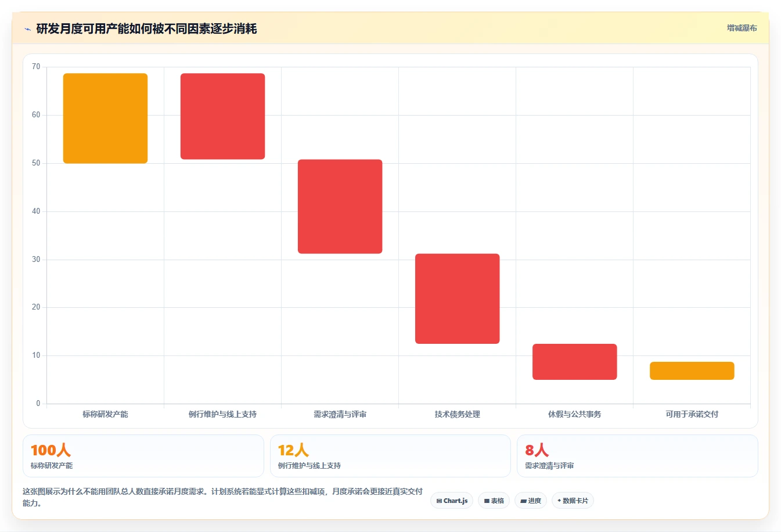Viewport: 781px width, 532px height.
Task: Click the y-axis value 10
Action: 36,355
